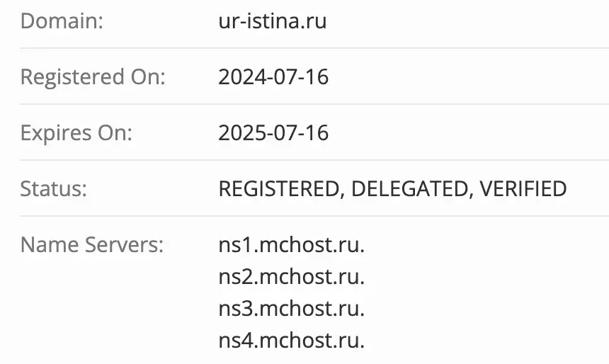Click the 'Status:' field label
Image resolution: width=609 pixels, height=364 pixels.
tap(53, 188)
